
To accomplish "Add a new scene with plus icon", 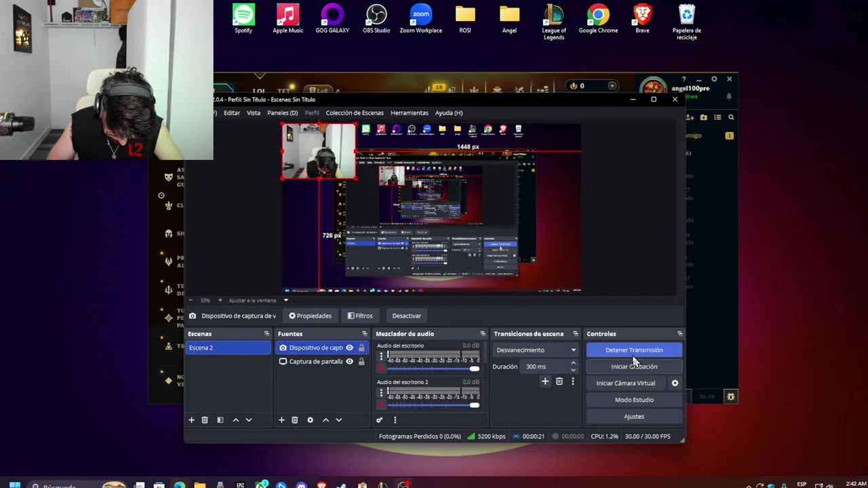I will pyautogui.click(x=191, y=420).
